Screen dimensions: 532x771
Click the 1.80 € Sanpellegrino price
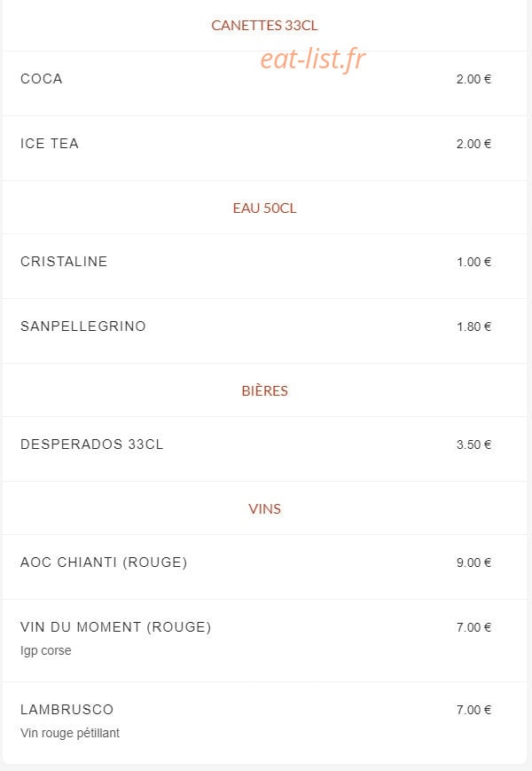point(473,326)
